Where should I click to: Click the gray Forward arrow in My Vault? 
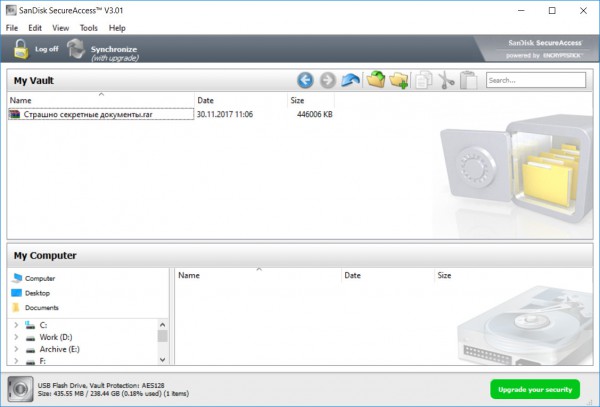327,80
